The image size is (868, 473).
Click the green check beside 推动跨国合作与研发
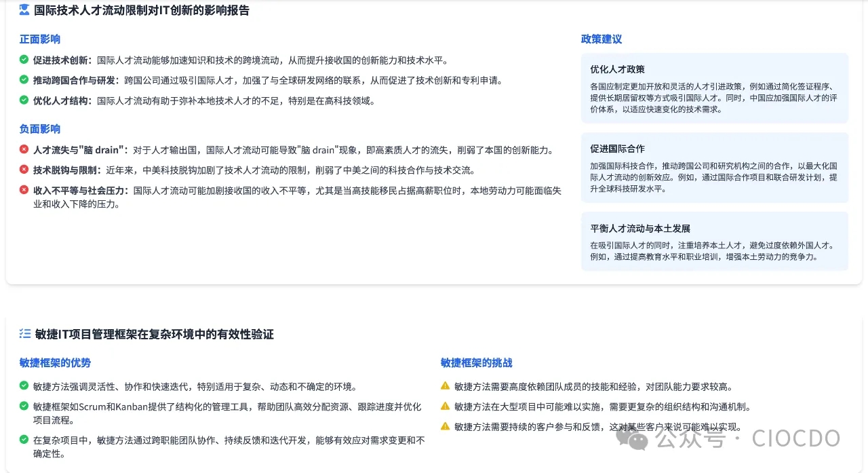click(x=24, y=80)
